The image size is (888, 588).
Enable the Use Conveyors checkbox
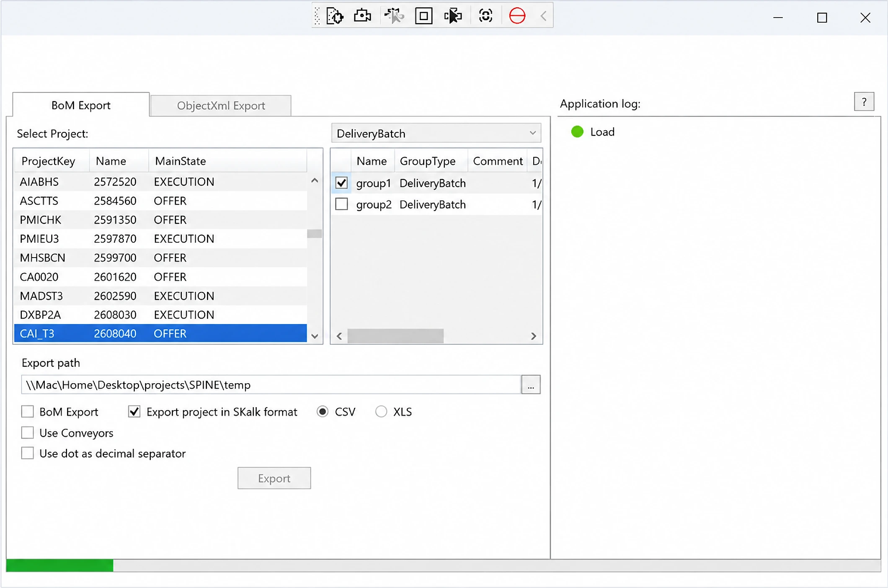tap(28, 433)
